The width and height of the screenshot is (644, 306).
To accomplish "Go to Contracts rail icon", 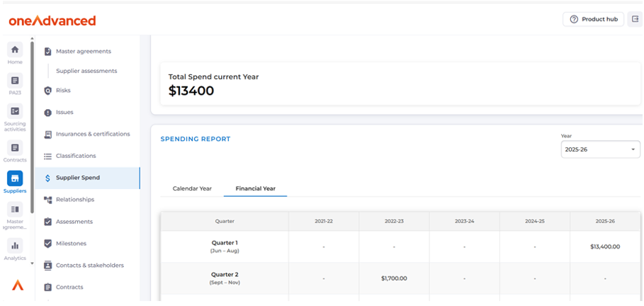I will click(x=15, y=147).
